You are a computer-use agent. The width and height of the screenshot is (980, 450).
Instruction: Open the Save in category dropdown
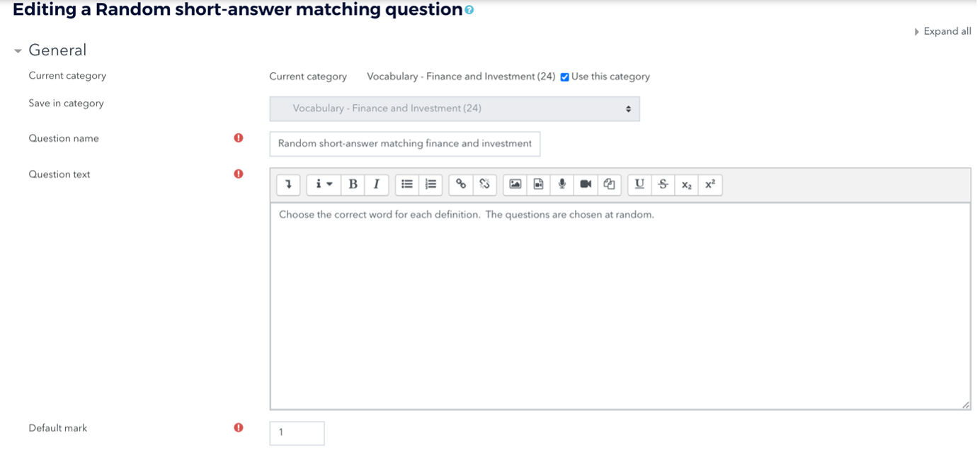(455, 109)
